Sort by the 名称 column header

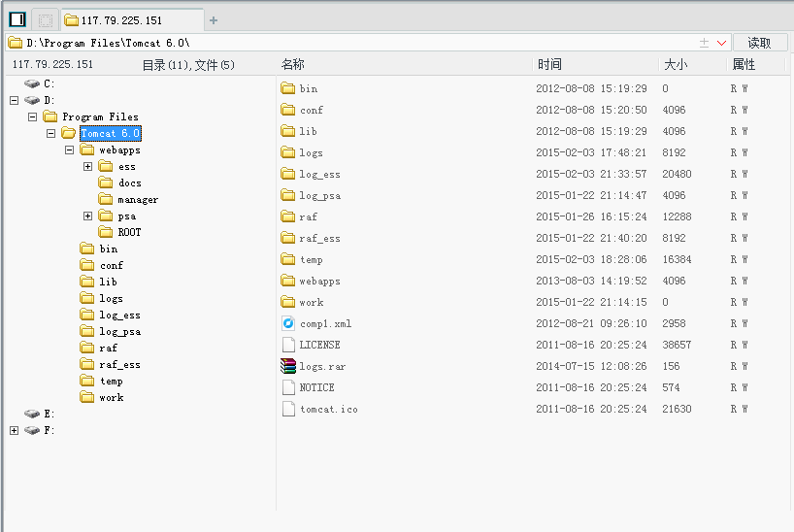point(293,64)
